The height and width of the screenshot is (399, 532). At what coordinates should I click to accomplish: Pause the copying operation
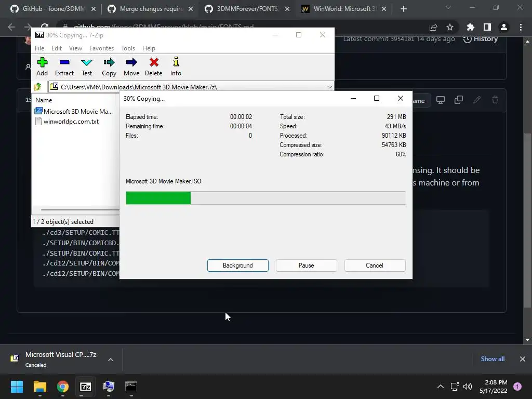click(307, 265)
